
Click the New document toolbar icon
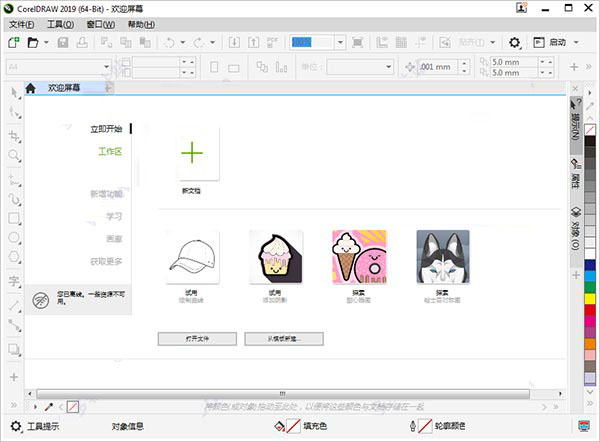click(x=13, y=43)
